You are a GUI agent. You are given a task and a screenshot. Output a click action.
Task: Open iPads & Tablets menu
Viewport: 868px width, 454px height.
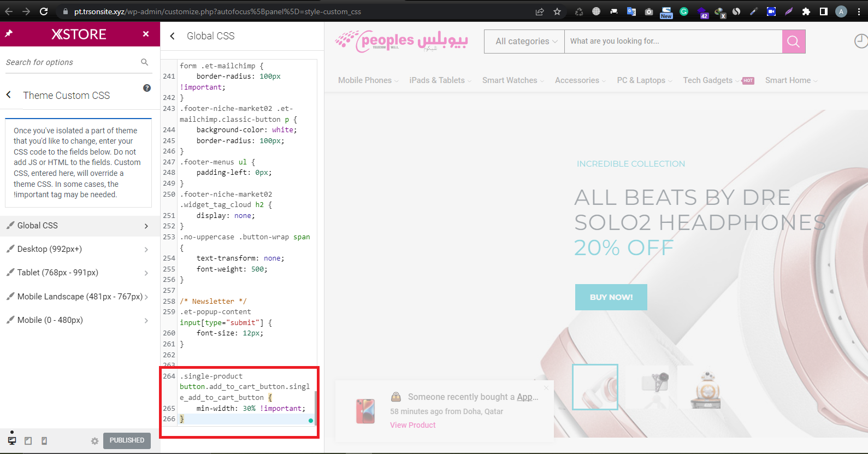pyautogui.click(x=440, y=80)
